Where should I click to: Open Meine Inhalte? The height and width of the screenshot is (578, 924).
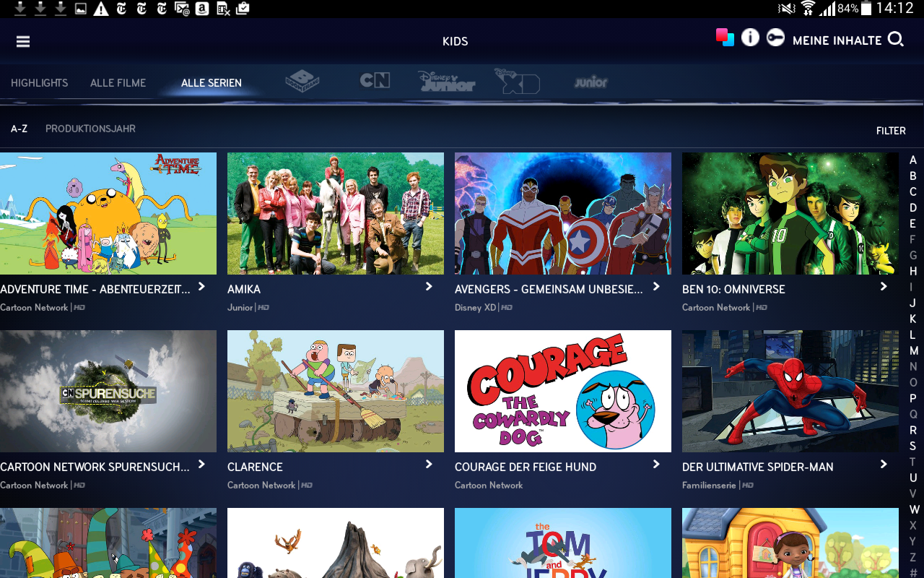[837, 40]
